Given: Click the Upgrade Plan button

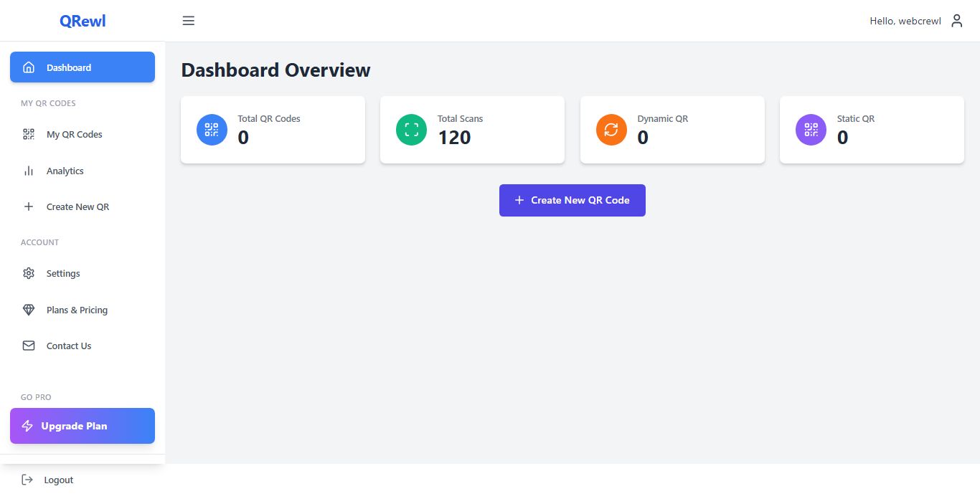Looking at the screenshot, I should coord(83,426).
